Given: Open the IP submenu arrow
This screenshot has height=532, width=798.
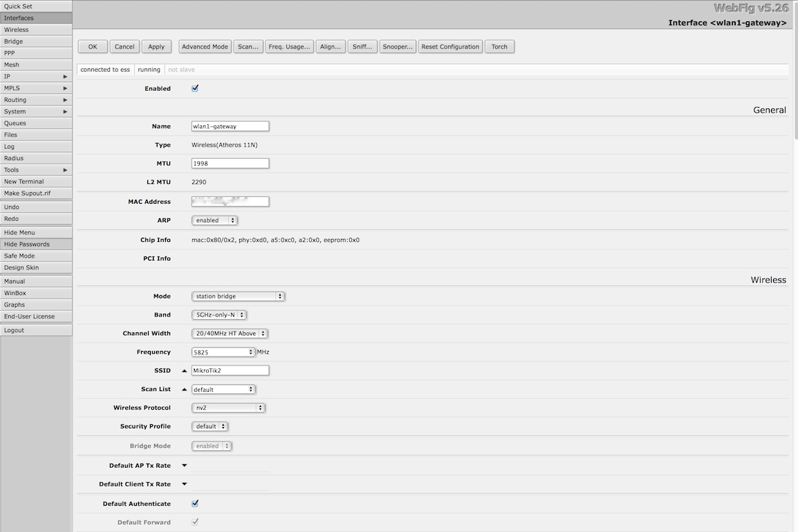Looking at the screenshot, I should (x=66, y=77).
